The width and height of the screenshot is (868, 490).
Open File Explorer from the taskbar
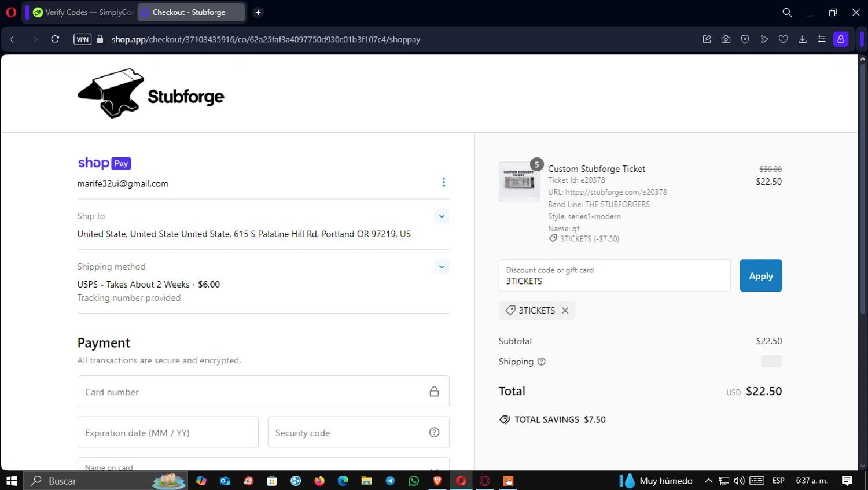pos(366,481)
